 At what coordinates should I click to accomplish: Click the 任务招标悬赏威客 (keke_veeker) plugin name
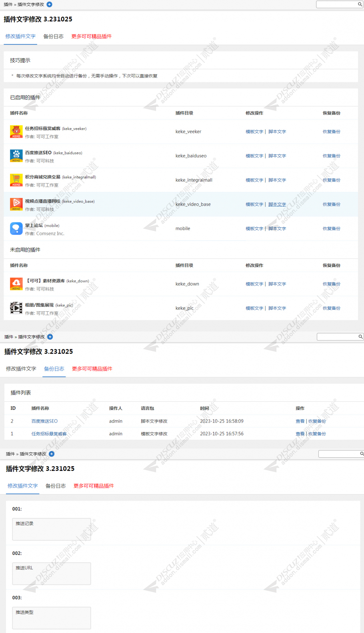click(x=56, y=129)
